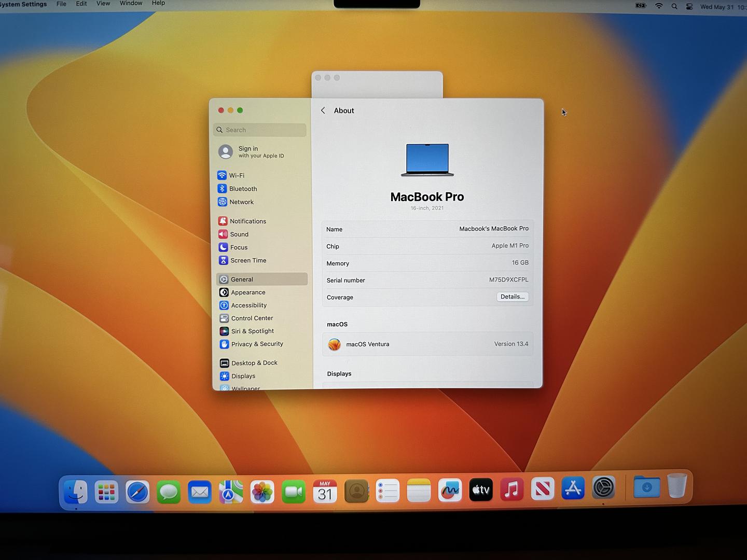Select Bluetooth in the sidebar
Image resolution: width=747 pixels, height=560 pixels.
[x=242, y=189]
